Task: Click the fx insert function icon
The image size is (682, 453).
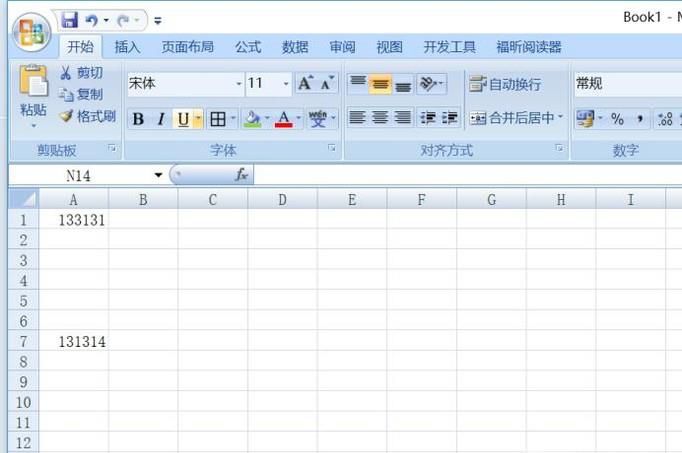Action: [x=241, y=175]
